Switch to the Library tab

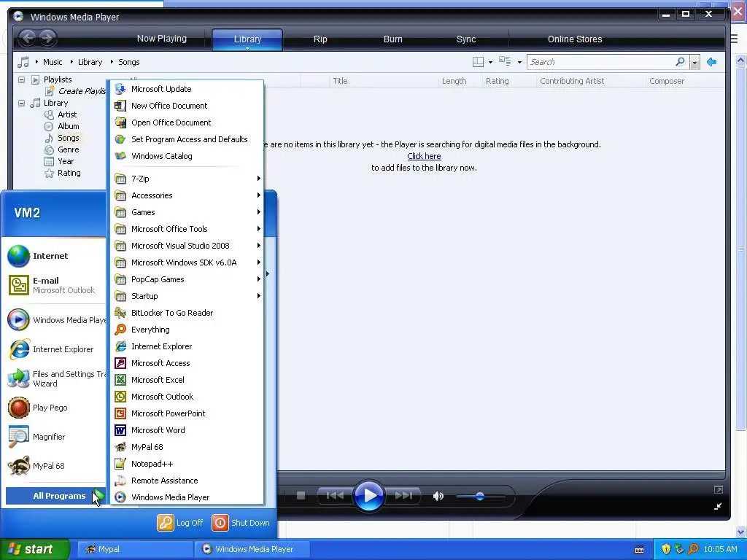click(x=247, y=39)
